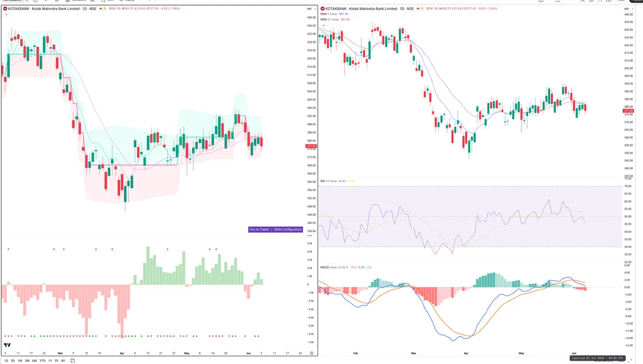Click the May label on right chart time axis
643x364 pixels.
click(521, 353)
